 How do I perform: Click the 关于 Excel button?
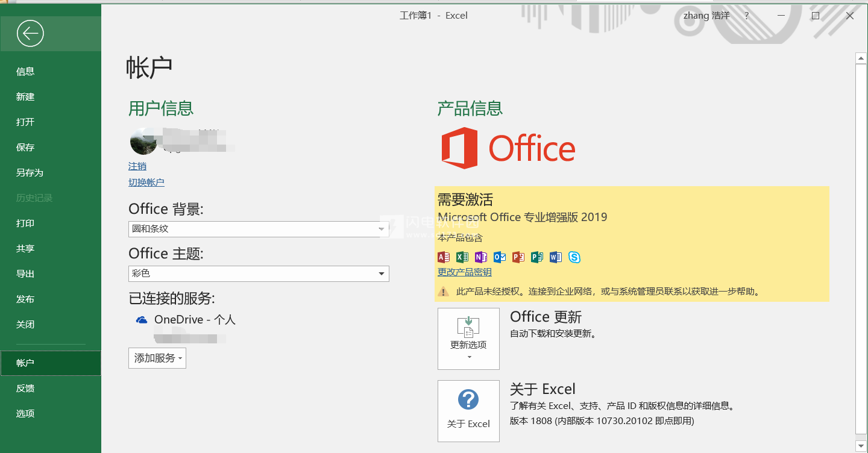pyautogui.click(x=468, y=411)
